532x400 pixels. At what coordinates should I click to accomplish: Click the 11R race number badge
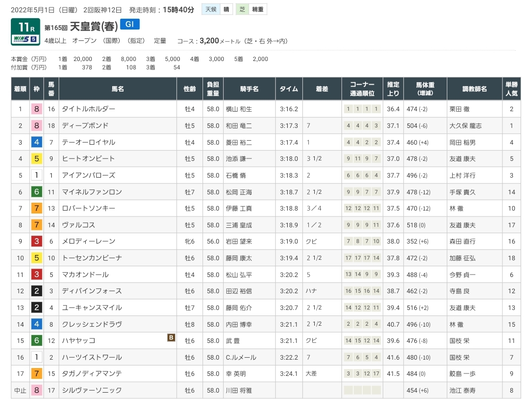(25, 26)
